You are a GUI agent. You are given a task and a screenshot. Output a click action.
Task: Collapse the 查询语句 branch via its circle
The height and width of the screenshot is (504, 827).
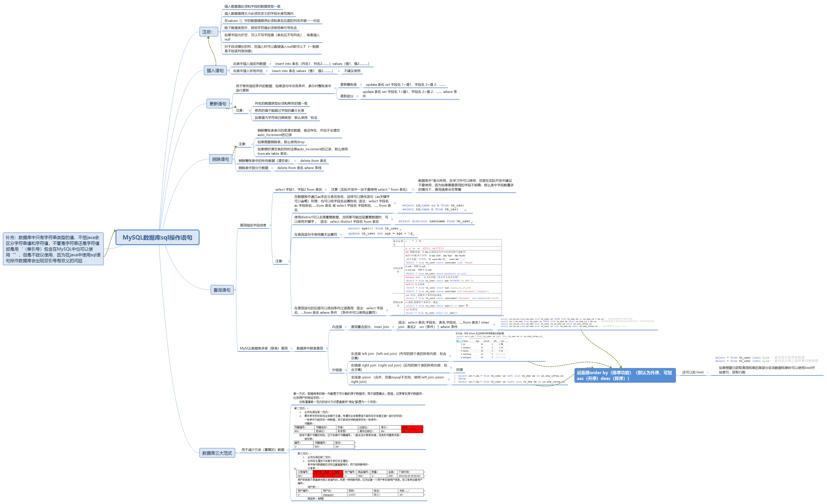(x=235, y=290)
